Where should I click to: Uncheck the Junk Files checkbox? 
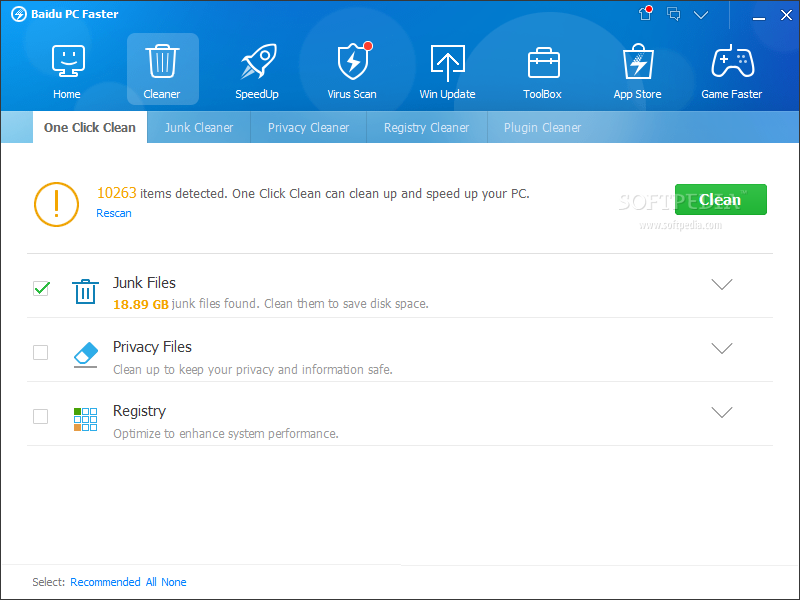point(41,288)
